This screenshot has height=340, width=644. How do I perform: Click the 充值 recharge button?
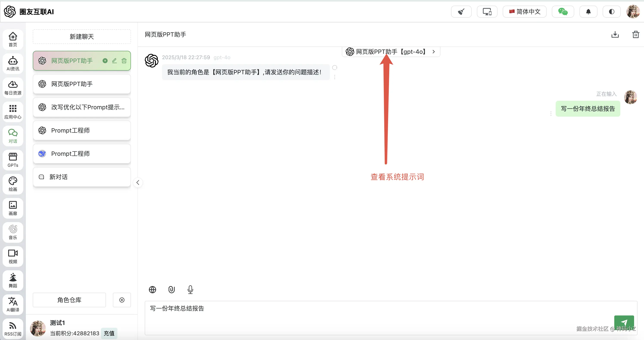coord(109,333)
